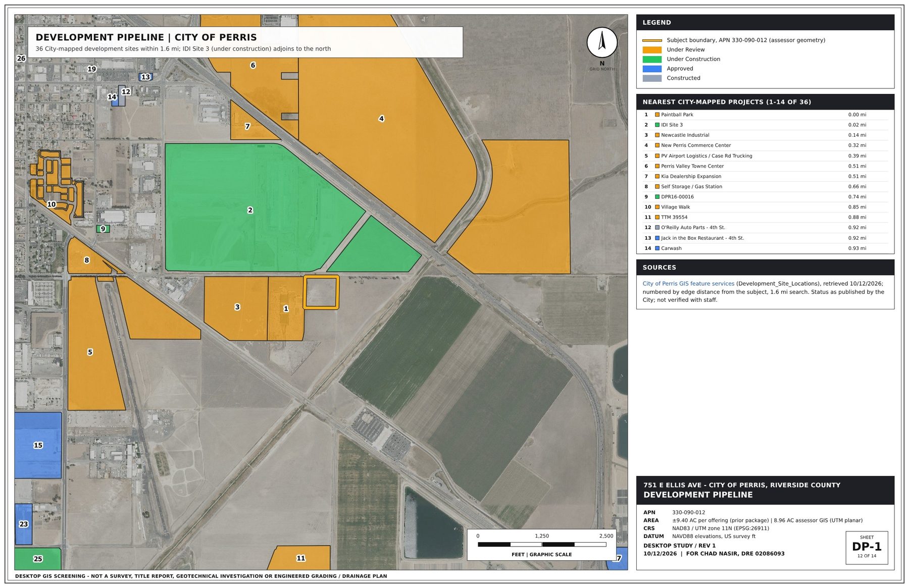
Task: Click the Subject boundary legend line symbol
Action: (651, 40)
